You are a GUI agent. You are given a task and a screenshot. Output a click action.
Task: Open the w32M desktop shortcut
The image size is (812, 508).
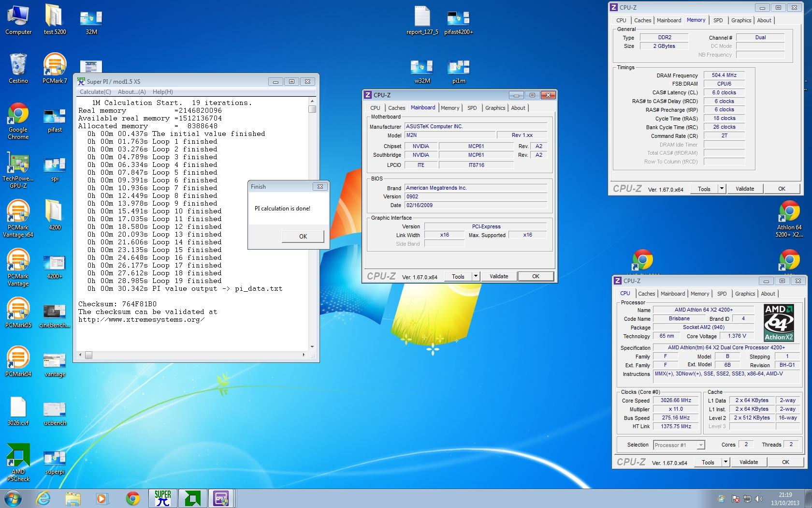(x=422, y=72)
